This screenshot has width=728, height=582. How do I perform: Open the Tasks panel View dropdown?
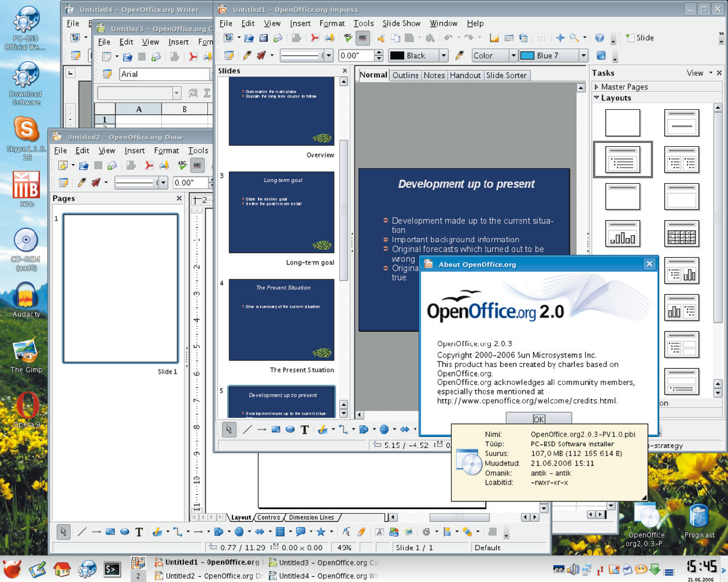pos(699,73)
